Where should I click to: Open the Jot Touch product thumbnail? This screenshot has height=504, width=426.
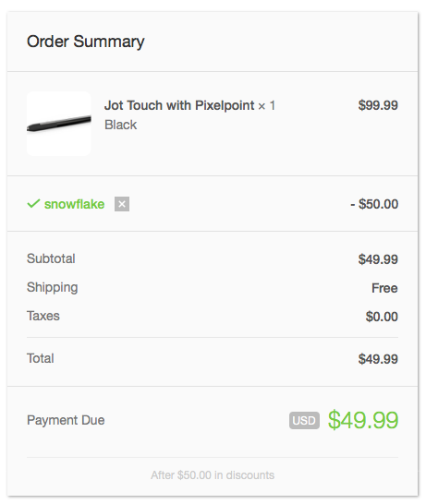pos(59,124)
